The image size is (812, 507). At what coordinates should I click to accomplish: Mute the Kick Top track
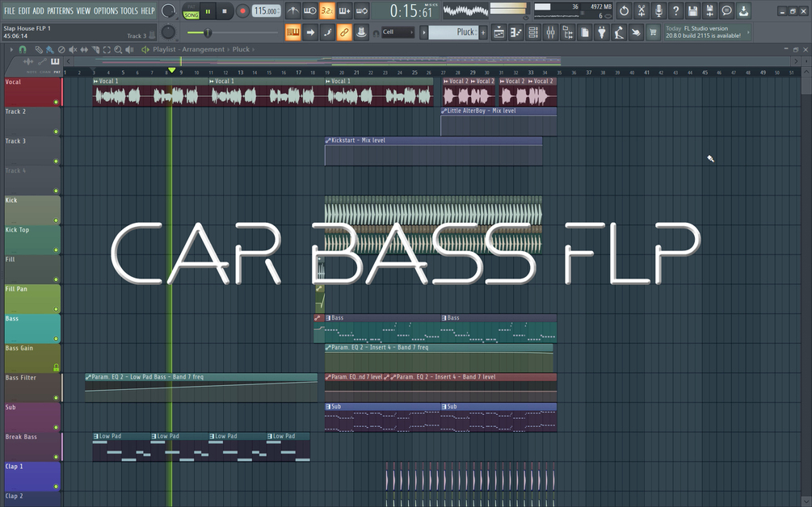(x=56, y=250)
